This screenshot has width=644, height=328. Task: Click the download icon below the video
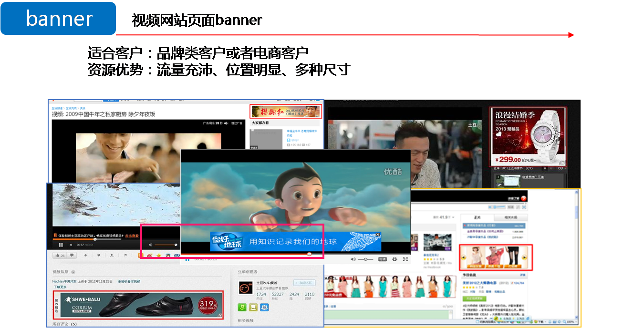112,256
